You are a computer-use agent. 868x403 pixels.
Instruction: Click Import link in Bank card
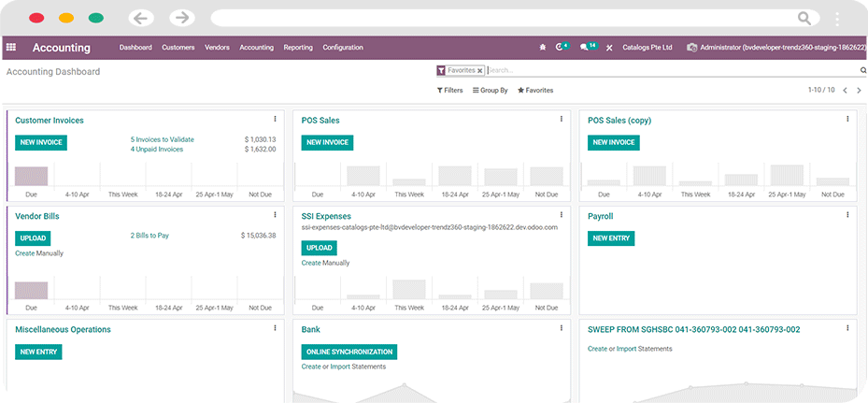[340, 367]
